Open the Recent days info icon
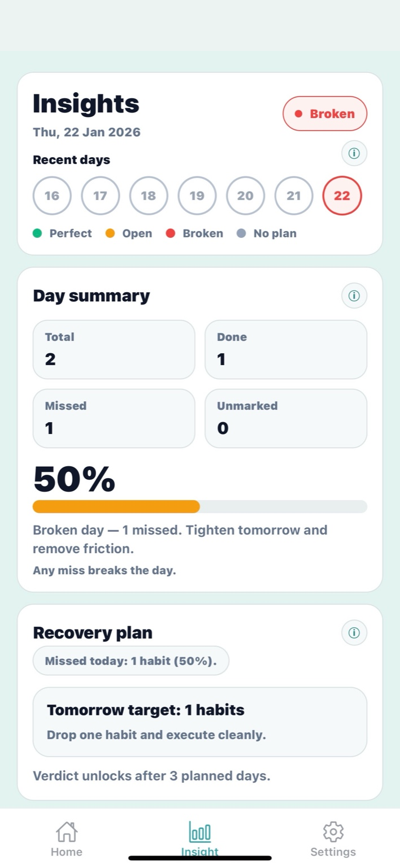This screenshot has height=868, width=400. 354,153
